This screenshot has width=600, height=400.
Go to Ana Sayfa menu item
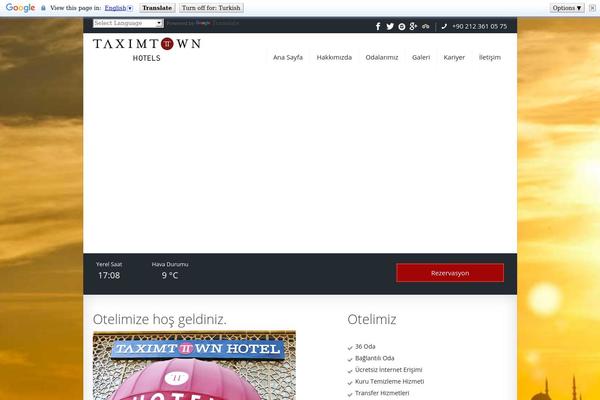tap(288, 57)
